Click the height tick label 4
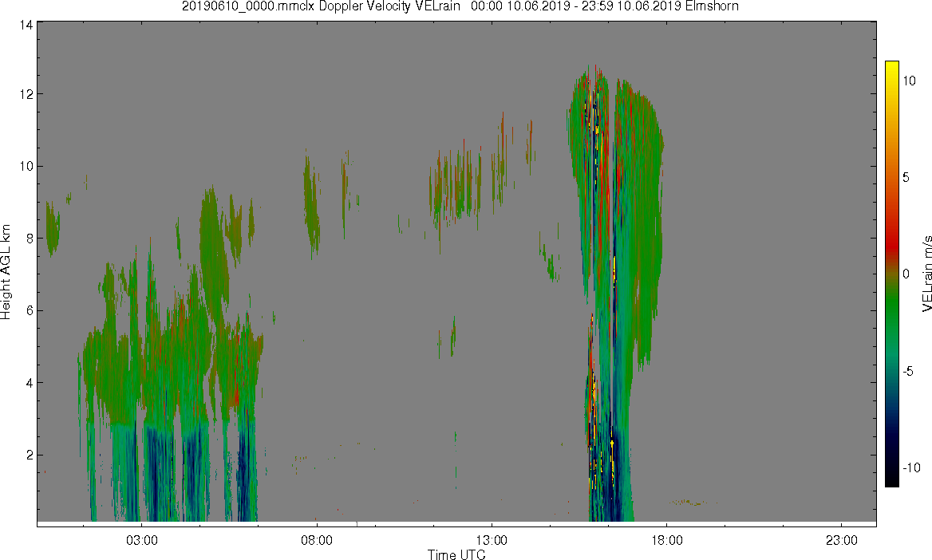Viewport: 932px width, 560px height. (29, 383)
